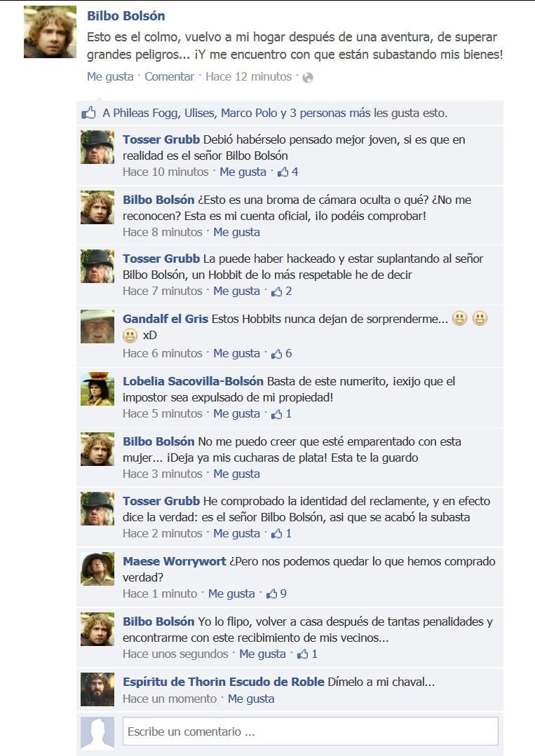This screenshot has height=756, width=535.
Task: Like Espíritu de Thorin's comment with Me gusta
Action: (251, 699)
